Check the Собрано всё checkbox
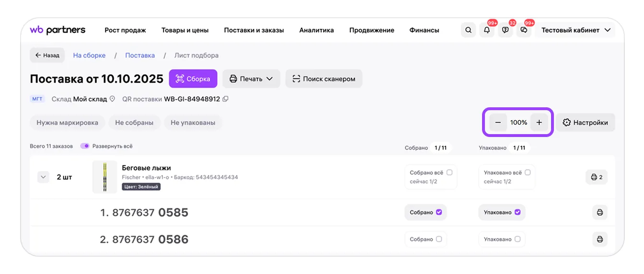 tap(449, 172)
